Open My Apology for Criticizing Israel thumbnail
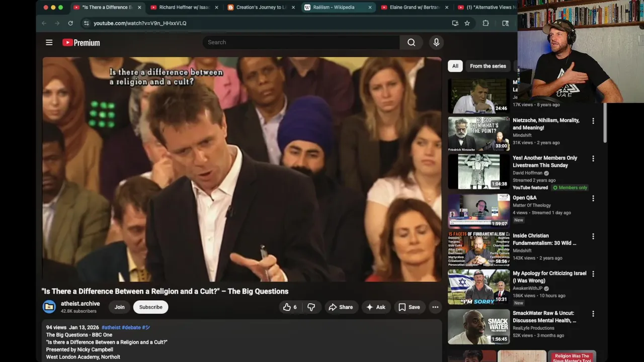 tap(479, 287)
